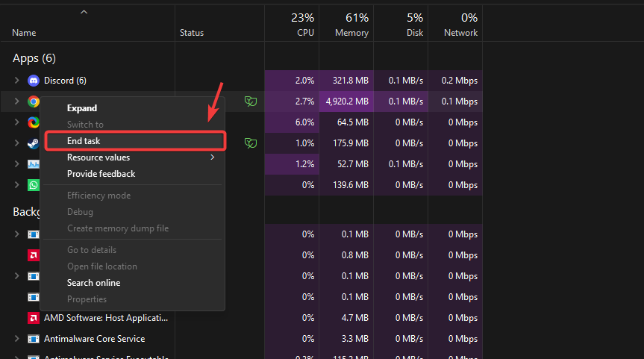Click the Discord app icon
644x359 pixels.
[34, 81]
